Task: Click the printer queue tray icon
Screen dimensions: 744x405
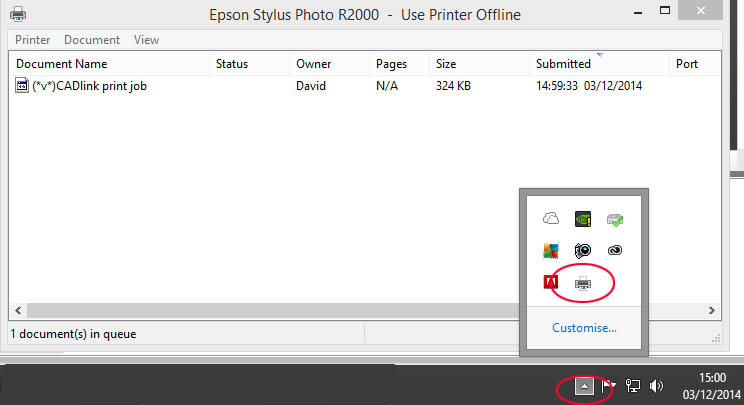Action: pyautogui.click(x=583, y=283)
